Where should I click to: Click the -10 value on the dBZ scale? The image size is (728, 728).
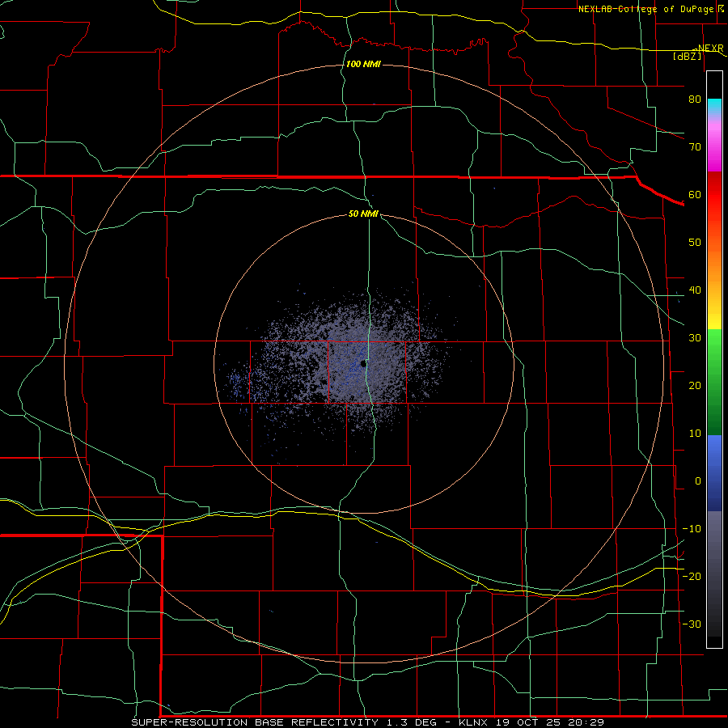692,528
